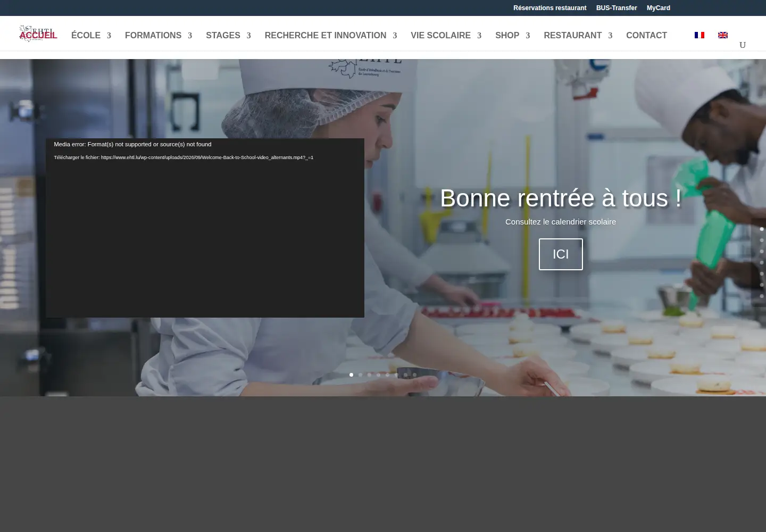Switch site language to French flag
The width and height of the screenshot is (766, 532).
click(x=699, y=35)
